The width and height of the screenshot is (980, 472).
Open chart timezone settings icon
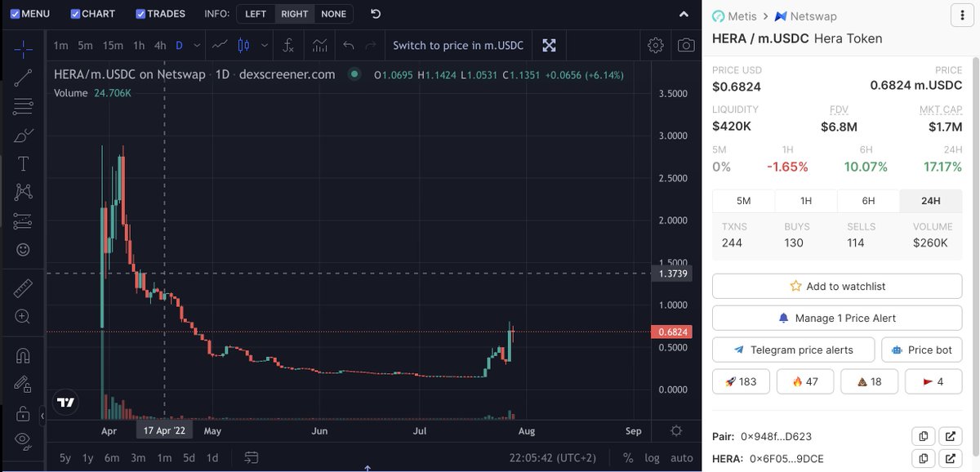pyautogui.click(x=676, y=430)
